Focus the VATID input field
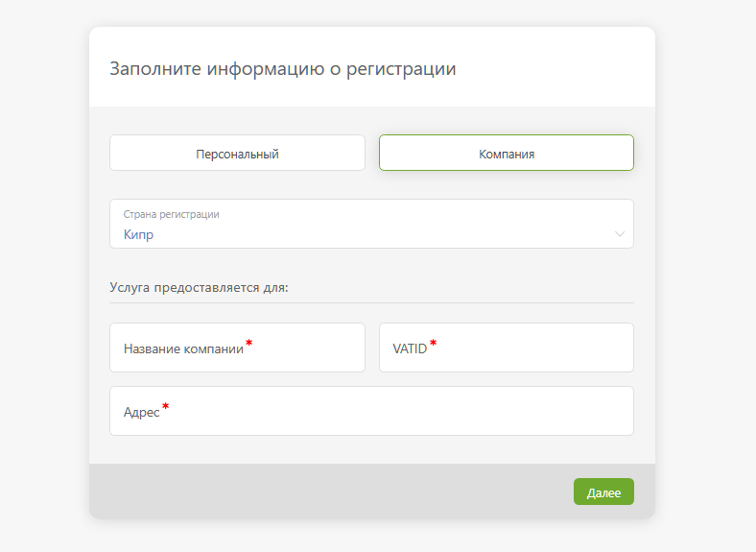 point(507,348)
